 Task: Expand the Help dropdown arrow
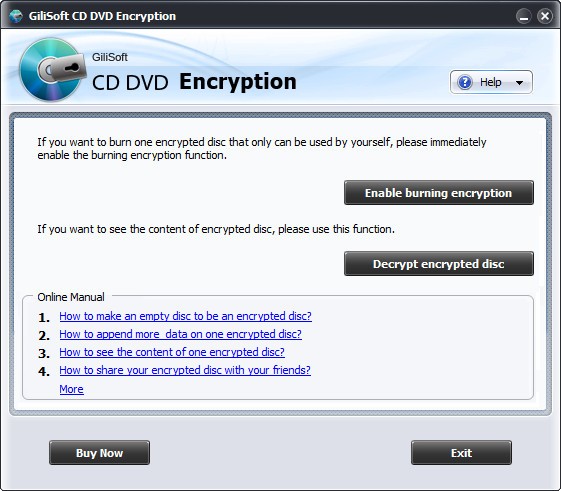[519, 83]
